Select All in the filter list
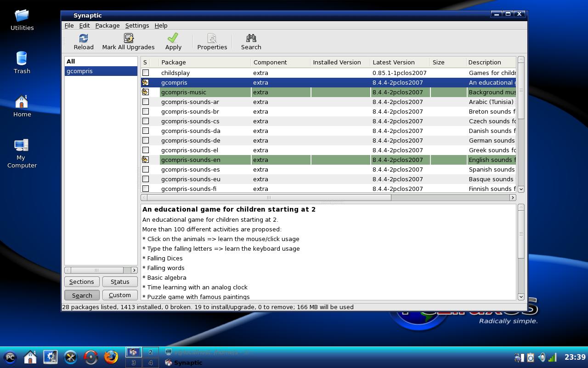The image size is (588, 368). [101, 61]
